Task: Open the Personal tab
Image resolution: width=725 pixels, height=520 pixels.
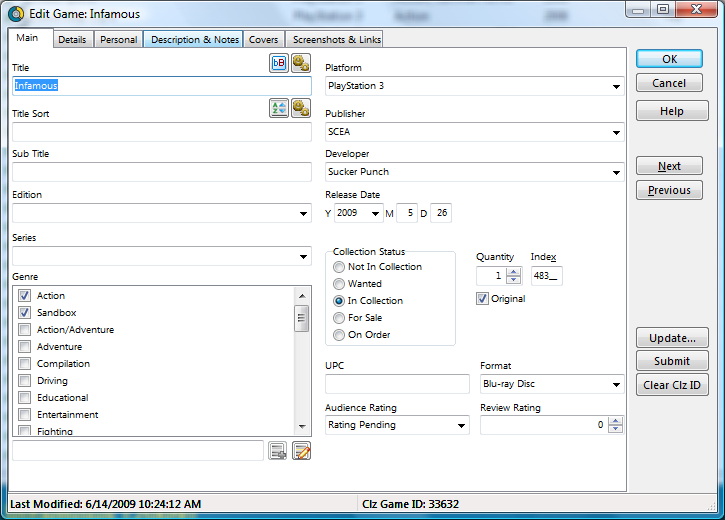Action: tap(119, 40)
